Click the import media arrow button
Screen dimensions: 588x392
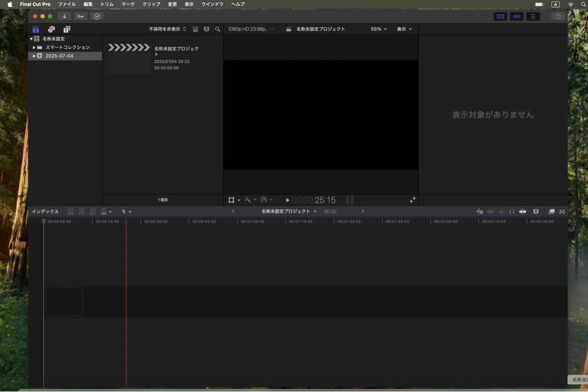pyautogui.click(x=64, y=16)
